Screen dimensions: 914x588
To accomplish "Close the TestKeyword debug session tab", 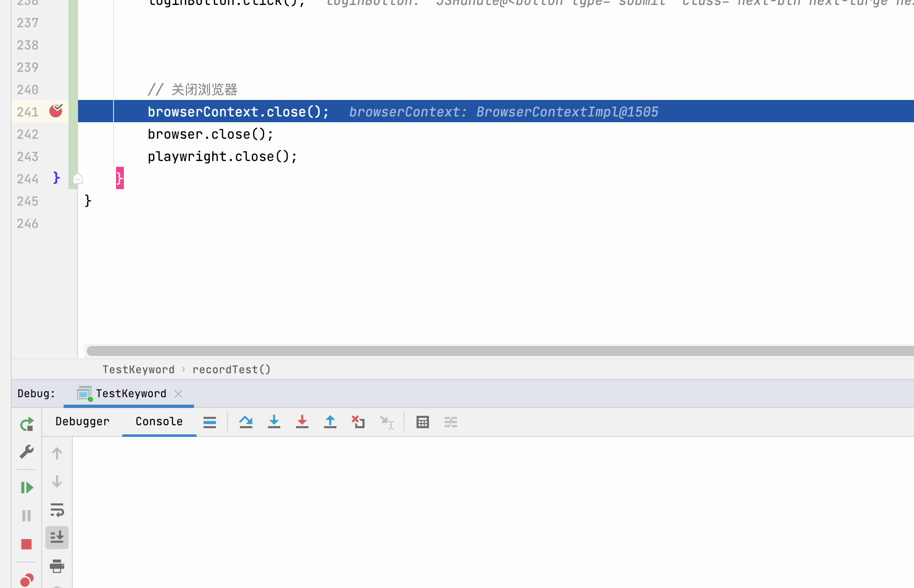I will (x=178, y=394).
